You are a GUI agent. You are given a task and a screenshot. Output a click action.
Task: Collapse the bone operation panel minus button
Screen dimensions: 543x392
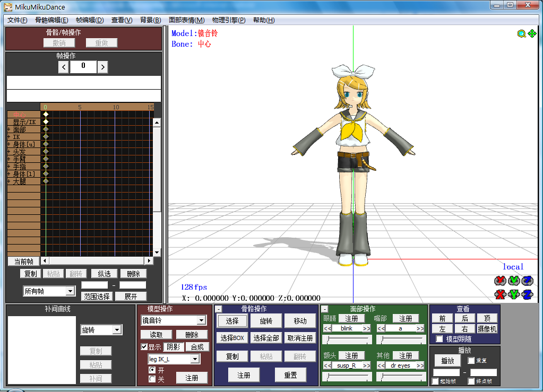[219, 309]
